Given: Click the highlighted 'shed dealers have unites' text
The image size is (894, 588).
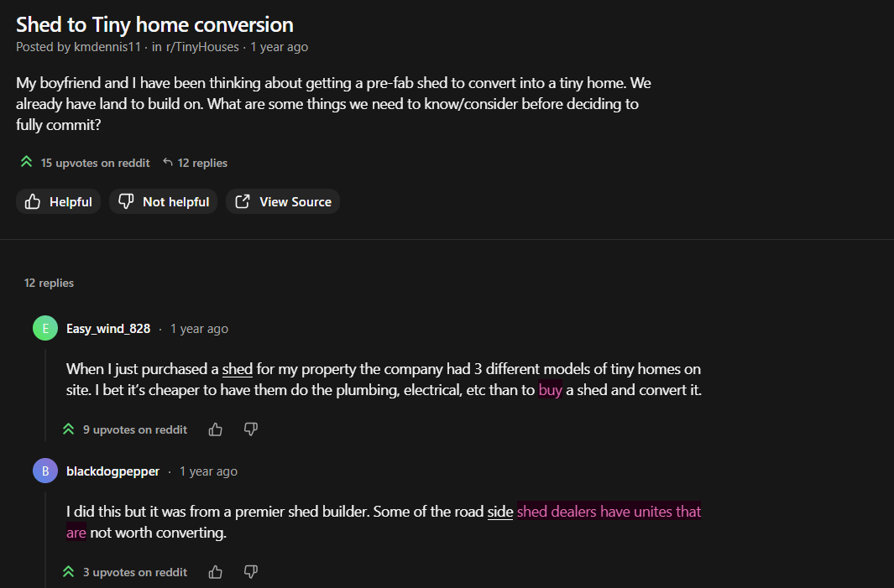Looking at the screenshot, I should pos(609,512).
